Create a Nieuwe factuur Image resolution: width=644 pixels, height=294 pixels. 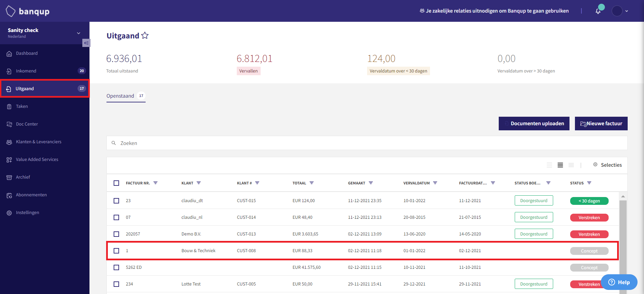point(601,124)
